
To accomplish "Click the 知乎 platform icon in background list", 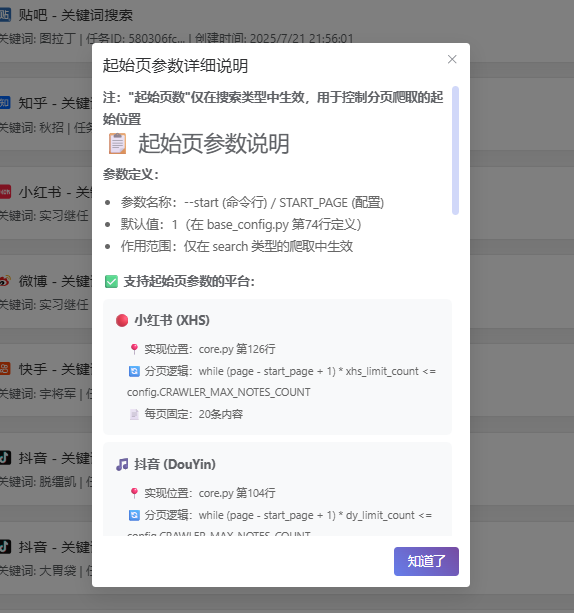I will coord(5,103).
